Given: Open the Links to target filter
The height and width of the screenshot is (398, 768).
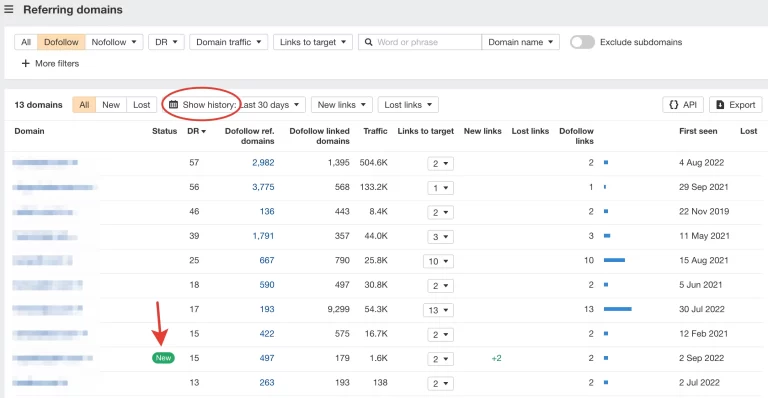Looking at the screenshot, I should point(312,42).
